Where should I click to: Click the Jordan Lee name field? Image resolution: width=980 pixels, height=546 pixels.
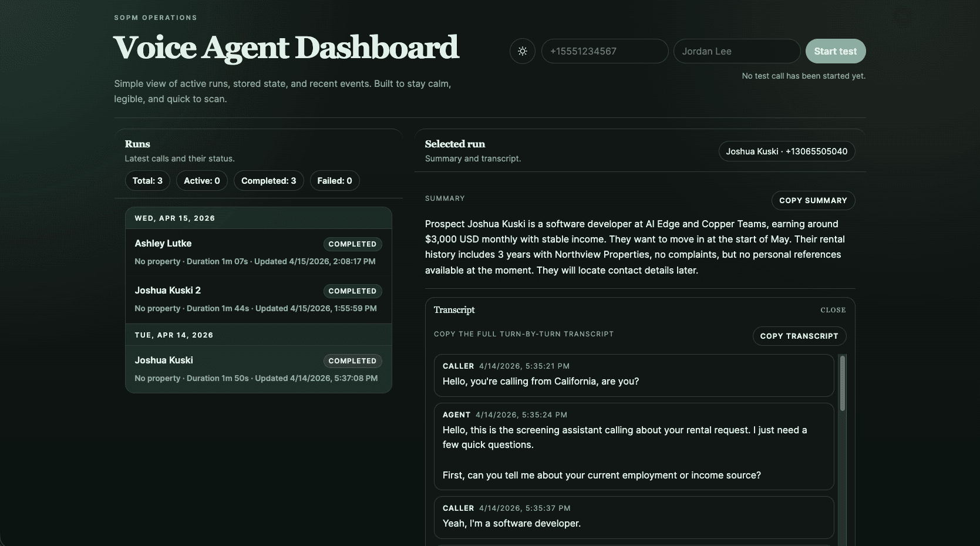click(736, 51)
